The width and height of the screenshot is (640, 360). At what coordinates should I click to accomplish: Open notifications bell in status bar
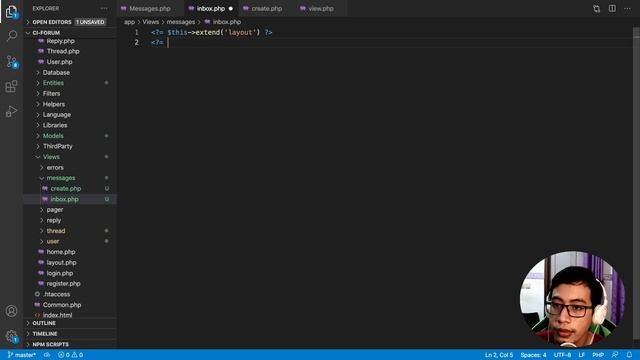pos(629,355)
